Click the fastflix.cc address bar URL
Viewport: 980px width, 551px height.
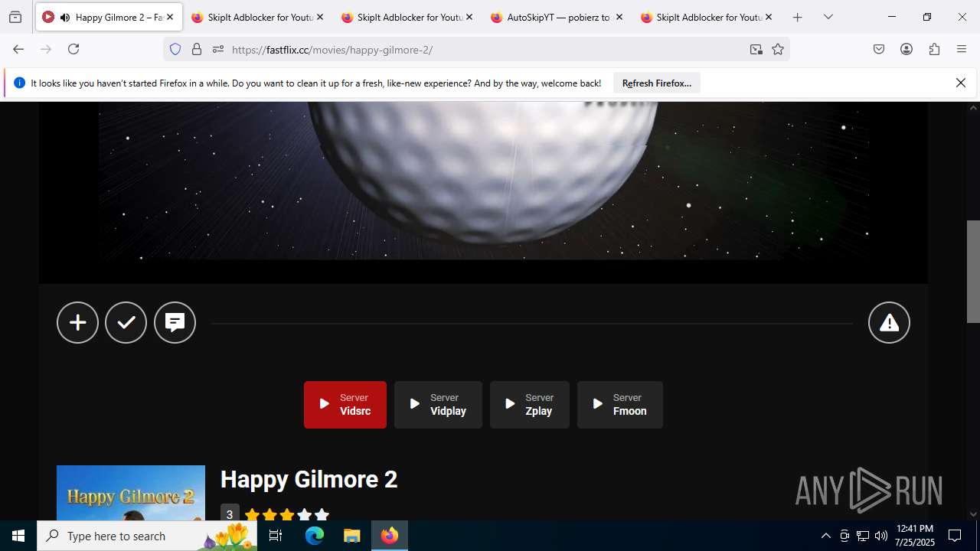point(332,50)
